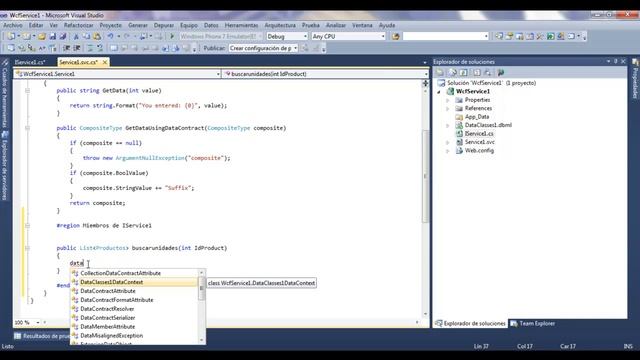Click the last icon in Solution Explorer toolbar
The height and width of the screenshot is (360, 640).
500,73
